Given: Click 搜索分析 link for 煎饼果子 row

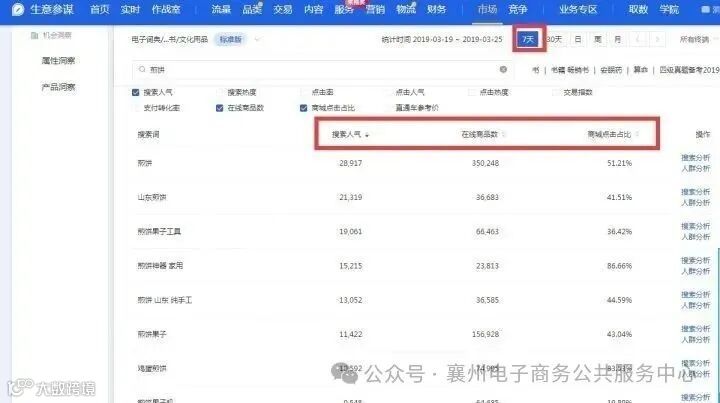Looking at the screenshot, I should tap(696, 329).
